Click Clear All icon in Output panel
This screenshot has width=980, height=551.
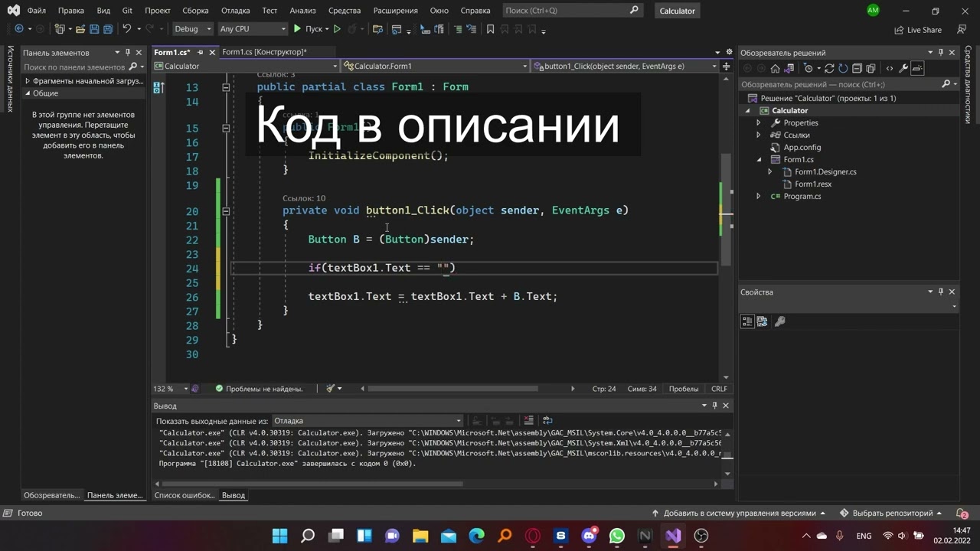528,420
